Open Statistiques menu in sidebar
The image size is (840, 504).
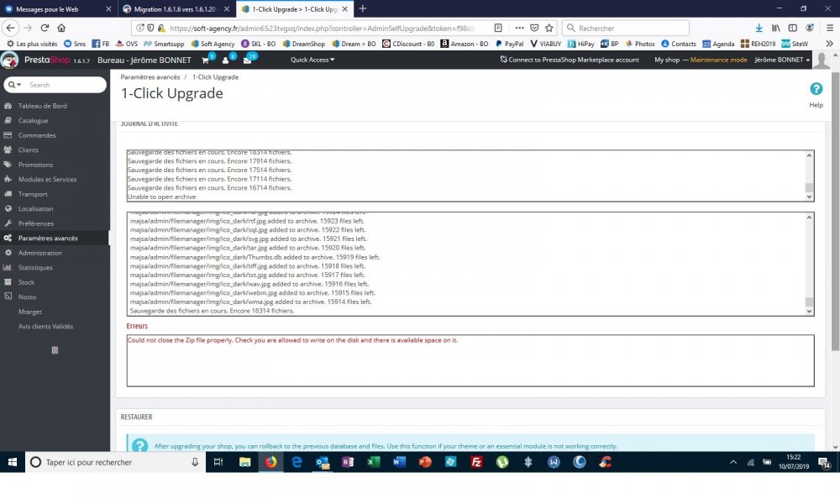click(35, 268)
